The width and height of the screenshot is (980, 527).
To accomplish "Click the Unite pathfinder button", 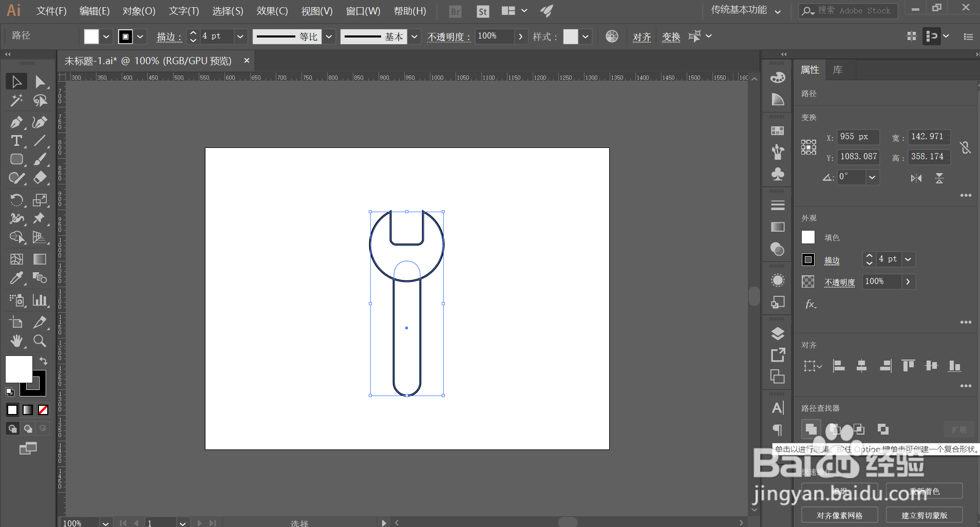I will tap(811, 429).
